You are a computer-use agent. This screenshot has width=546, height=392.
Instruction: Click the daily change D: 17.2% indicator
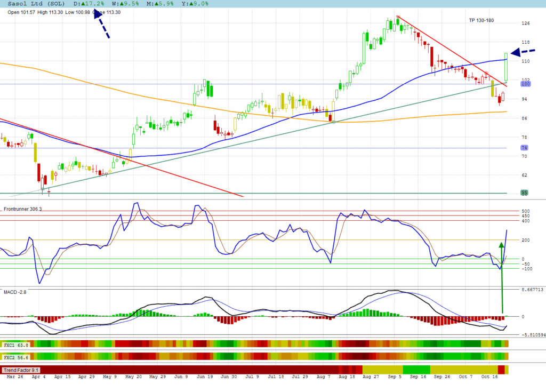(x=87, y=4)
